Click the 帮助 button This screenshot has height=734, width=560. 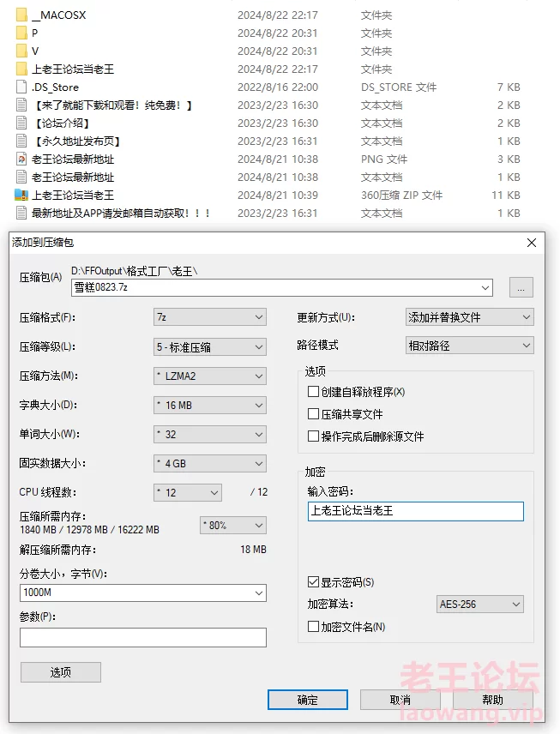(x=492, y=700)
